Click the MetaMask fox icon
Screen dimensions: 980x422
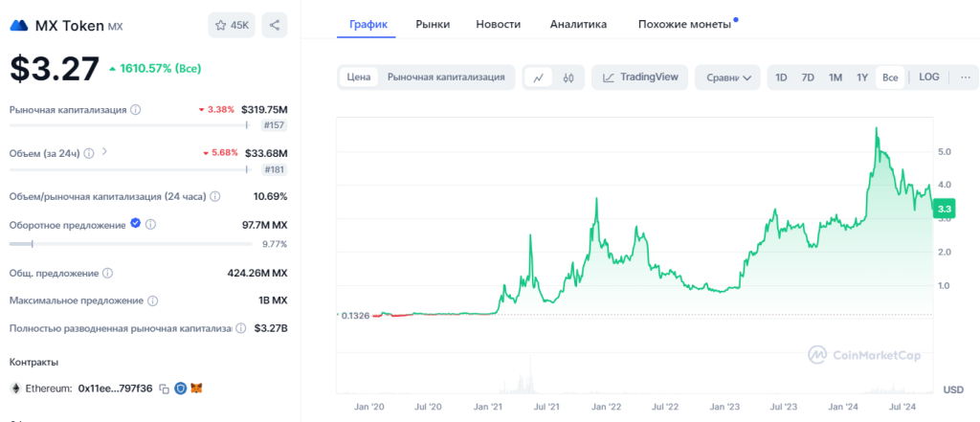pyautogui.click(x=197, y=389)
